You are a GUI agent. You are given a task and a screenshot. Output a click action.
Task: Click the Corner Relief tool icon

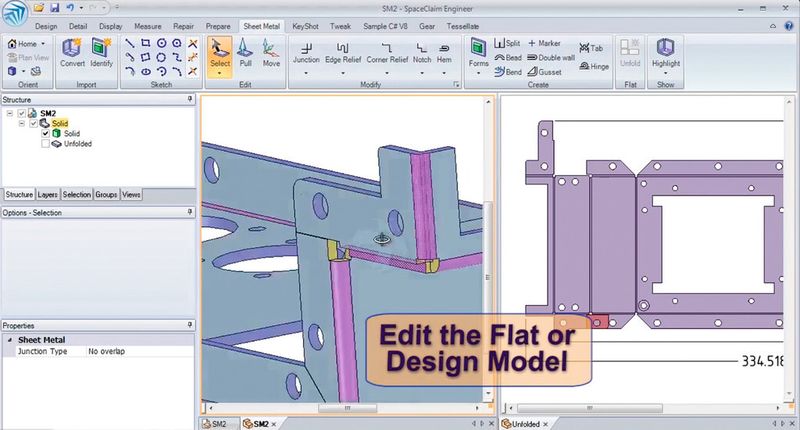tap(387, 48)
